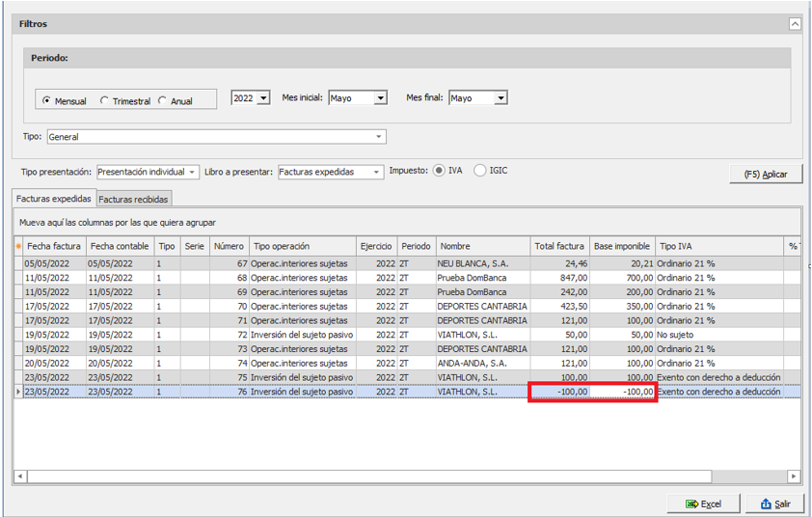Click row indicator arrow of invoice 76

point(18,392)
